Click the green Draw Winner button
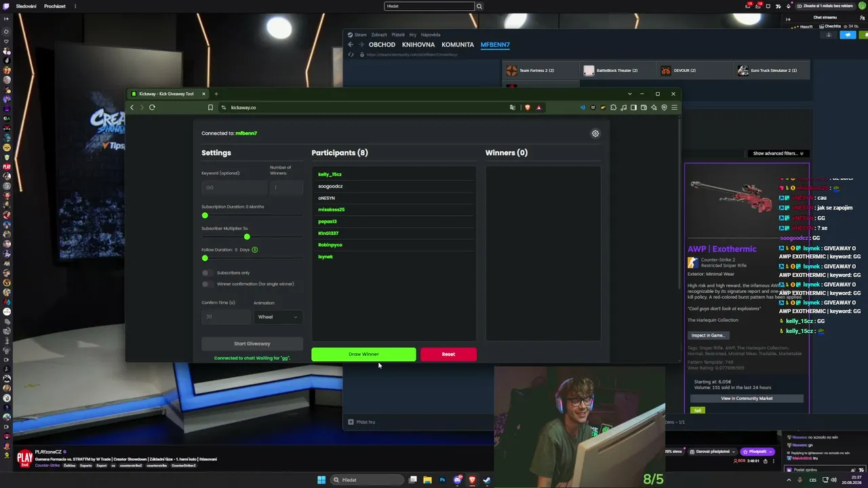 click(x=363, y=354)
